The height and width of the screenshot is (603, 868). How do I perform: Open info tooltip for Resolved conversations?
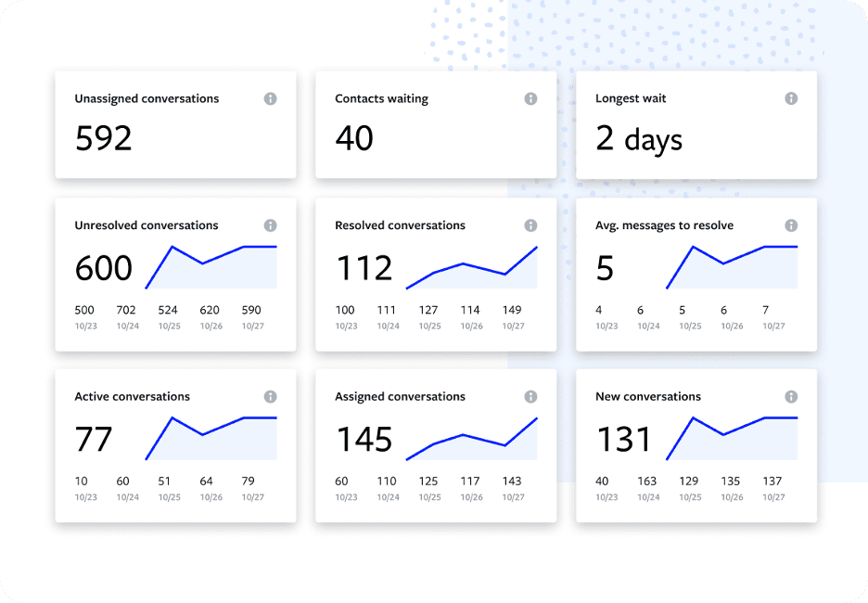[530, 225]
